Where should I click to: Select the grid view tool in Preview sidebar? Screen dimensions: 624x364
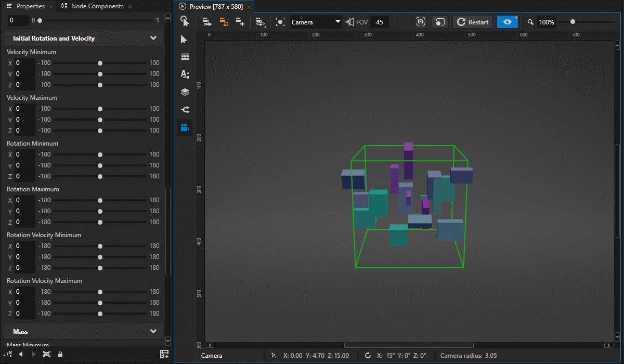185,57
